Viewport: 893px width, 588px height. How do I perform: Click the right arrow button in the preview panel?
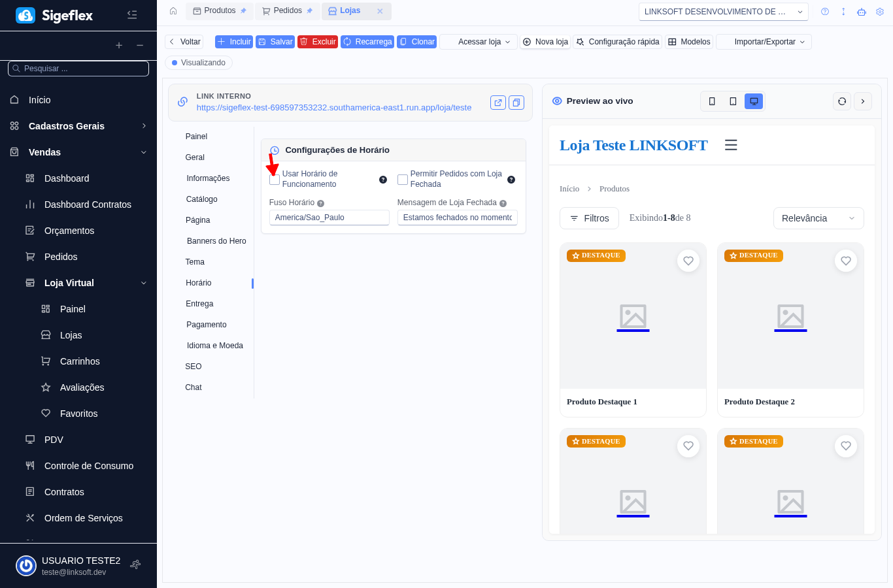pyautogui.click(x=863, y=101)
